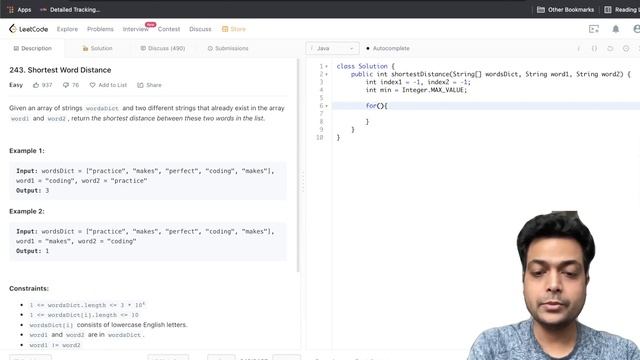This screenshot has height=360, width=640.
Task: Open the Submissions tab
Action: coord(228,48)
